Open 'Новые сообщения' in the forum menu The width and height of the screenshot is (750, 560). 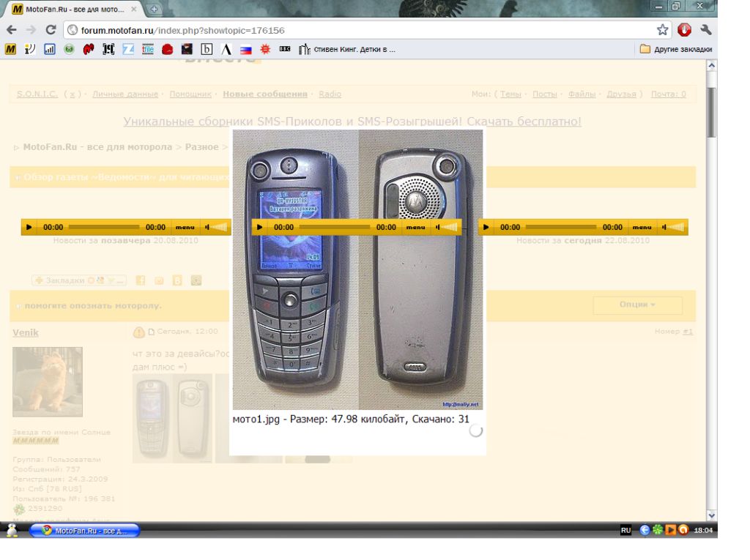tap(265, 94)
